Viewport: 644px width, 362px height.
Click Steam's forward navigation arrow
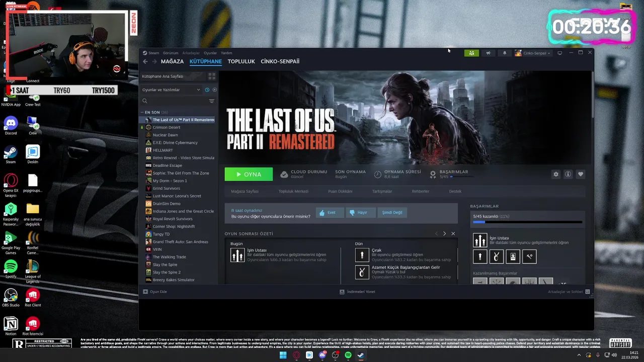click(x=154, y=61)
